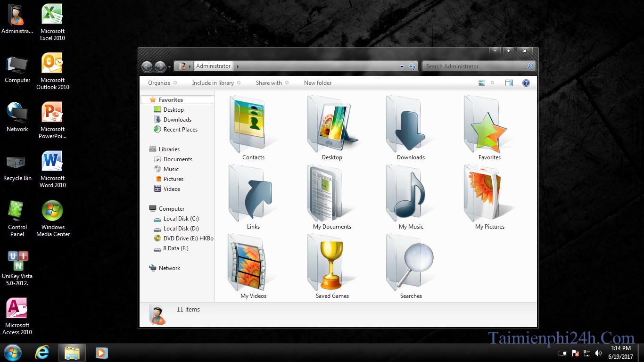Select UniKey Vista desktop shortcut
The height and width of the screenshot is (362, 644).
[17, 267]
